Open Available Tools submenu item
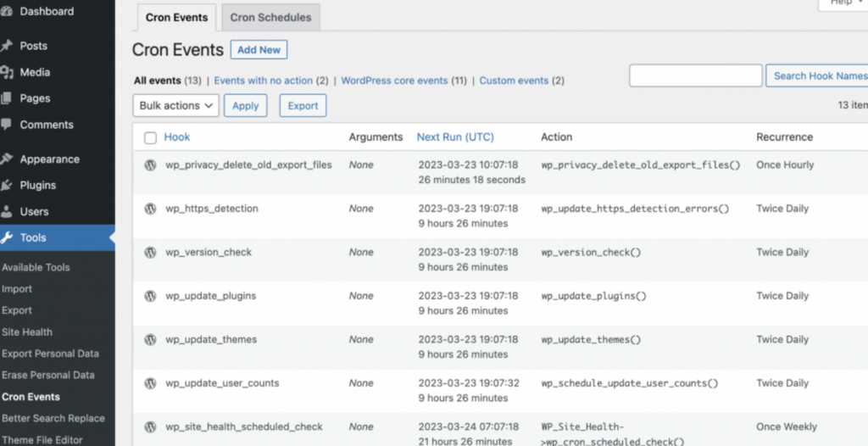This screenshot has height=446, width=868. pyautogui.click(x=36, y=267)
